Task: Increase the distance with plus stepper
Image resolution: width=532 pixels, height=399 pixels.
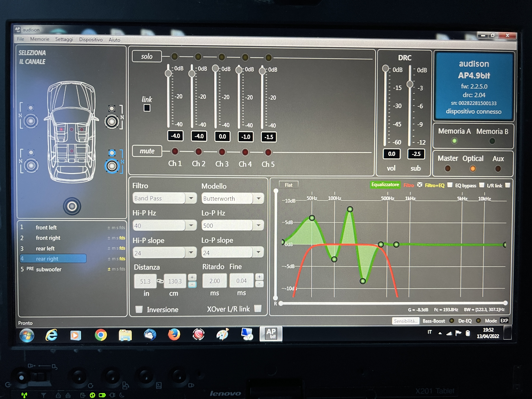Action: pos(192,277)
